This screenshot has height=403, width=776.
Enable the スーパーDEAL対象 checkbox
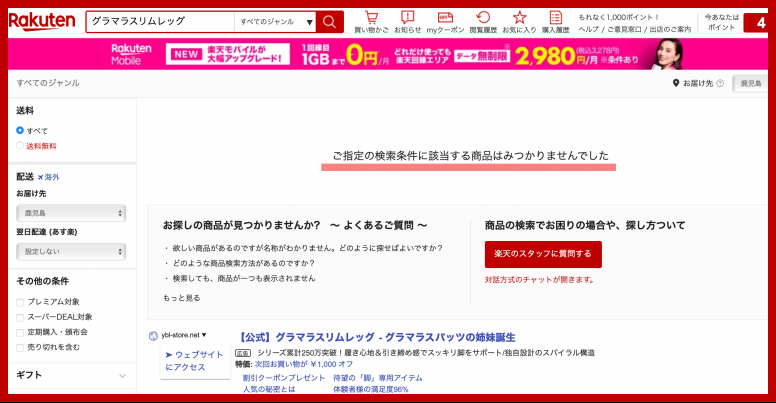coord(21,317)
